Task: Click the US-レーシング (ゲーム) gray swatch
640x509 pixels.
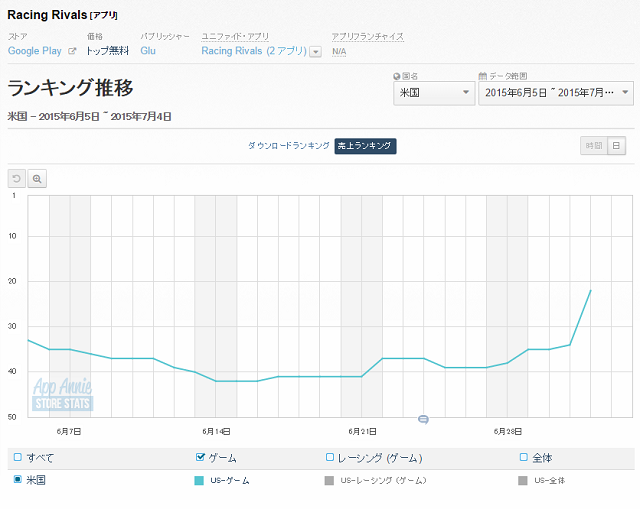Action: click(x=329, y=480)
